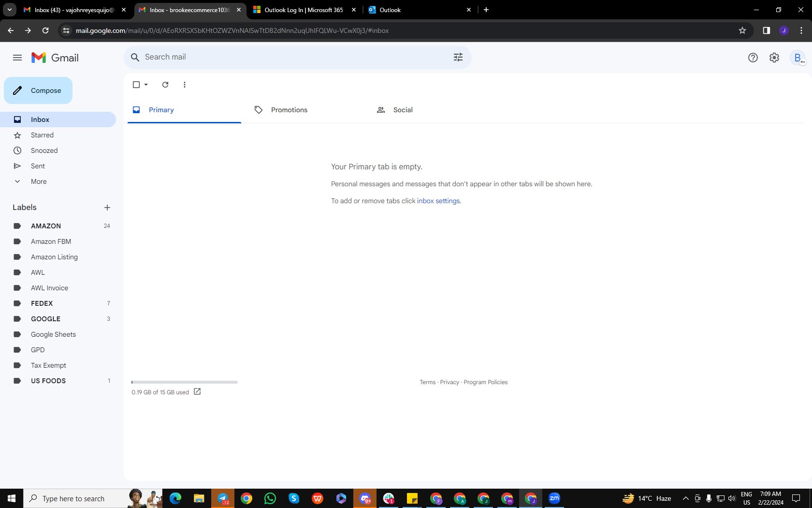Switch to the Social tab
Image resolution: width=812 pixels, height=508 pixels.
[x=429, y=110]
